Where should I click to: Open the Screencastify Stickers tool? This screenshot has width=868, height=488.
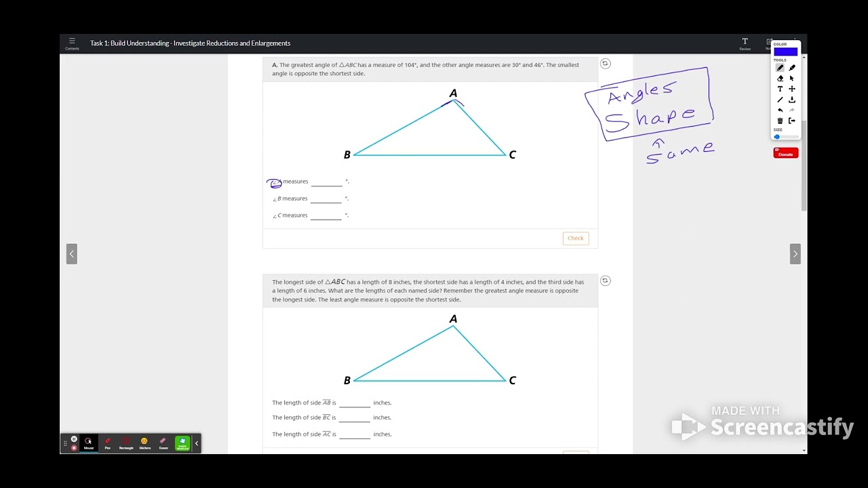point(144,443)
